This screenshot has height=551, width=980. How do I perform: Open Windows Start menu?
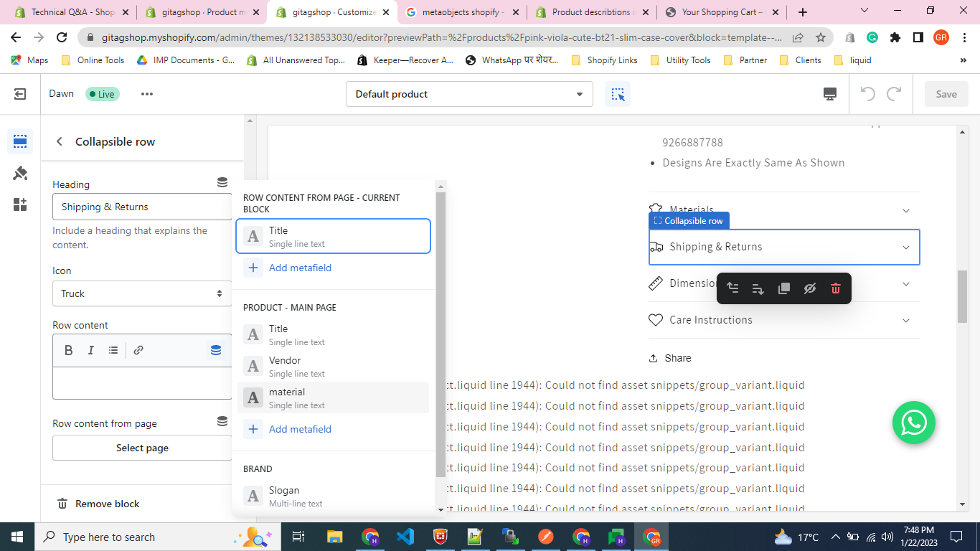[17, 537]
